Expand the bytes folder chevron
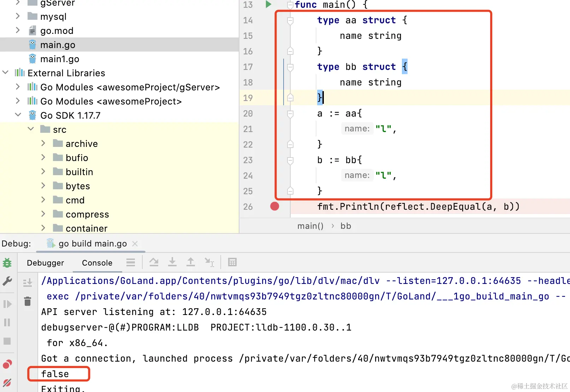The width and height of the screenshot is (570, 392). point(43,185)
